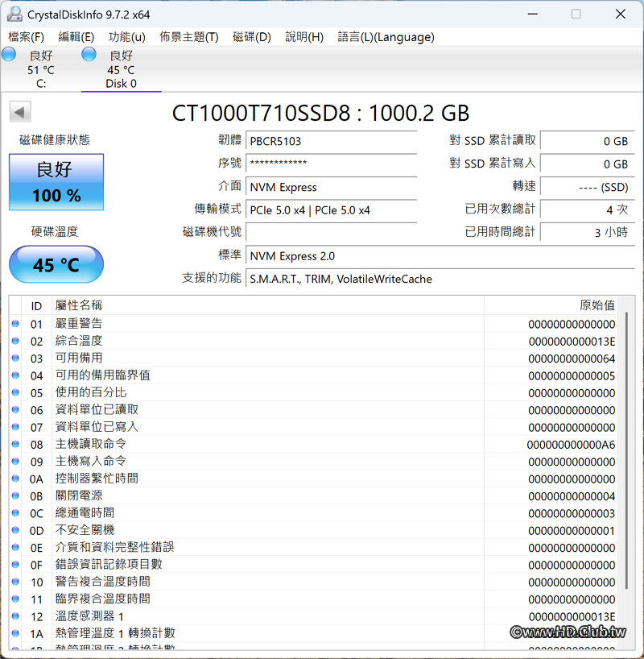Click the status dot of row 0D 不安全關機
Viewport: 644px width, 659px height.
tap(15, 530)
